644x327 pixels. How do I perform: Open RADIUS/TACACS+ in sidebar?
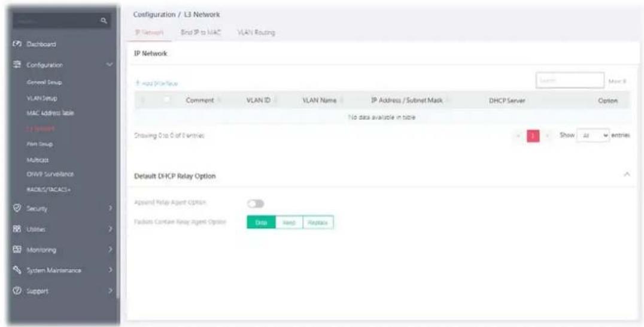(47, 189)
